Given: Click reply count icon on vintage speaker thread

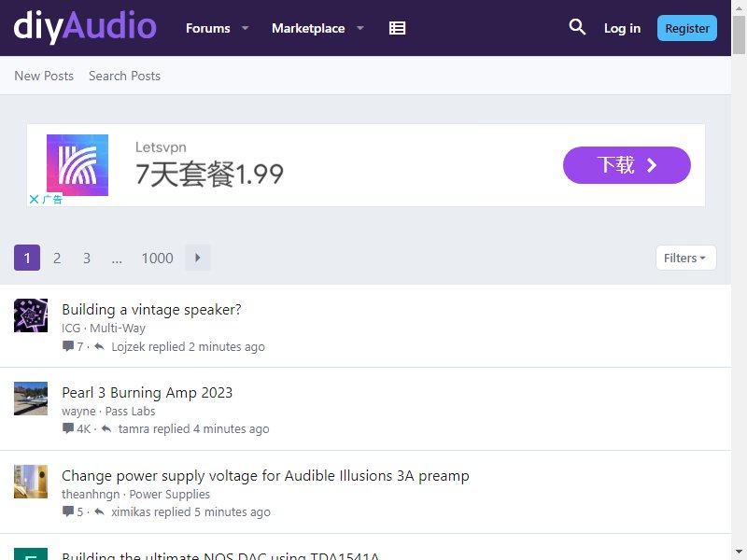Looking at the screenshot, I should point(68,345).
